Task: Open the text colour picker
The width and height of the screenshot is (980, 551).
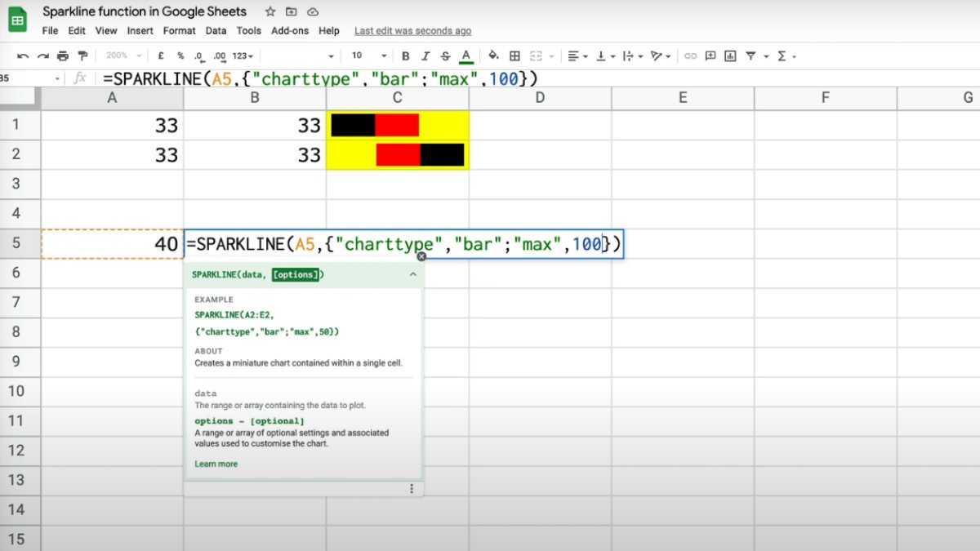Action: [x=466, y=56]
